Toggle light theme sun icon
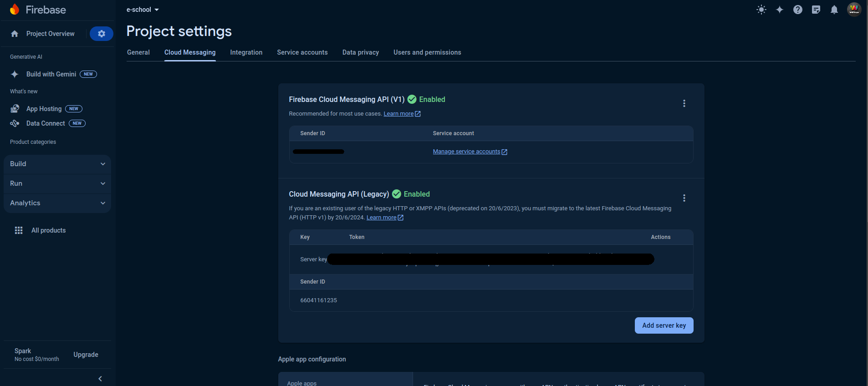The image size is (868, 386). tap(761, 10)
